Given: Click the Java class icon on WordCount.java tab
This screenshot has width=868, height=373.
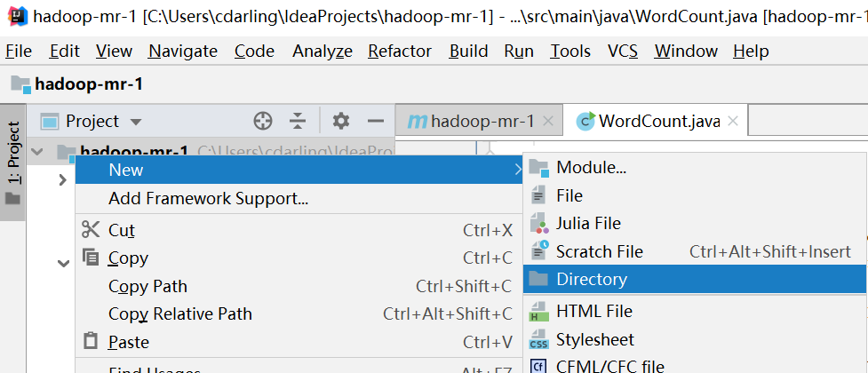Looking at the screenshot, I should (585, 121).
